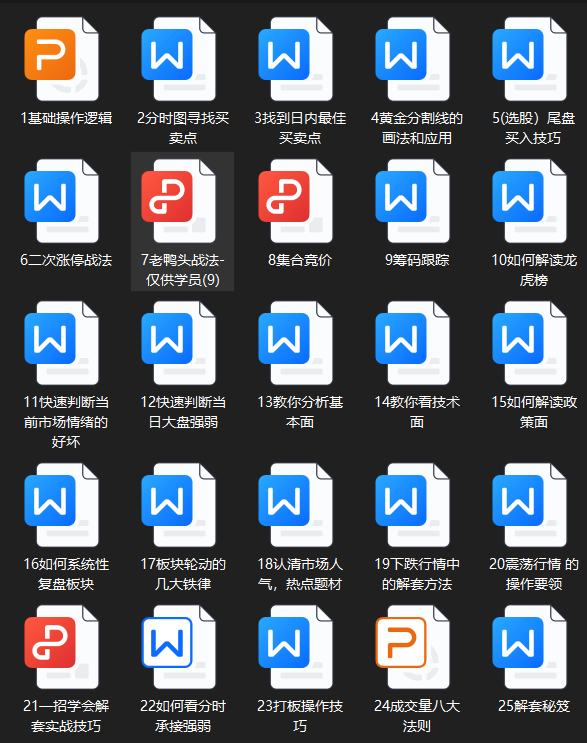Click the label 16如何系统性复盘板块
This screenshot has height=743, width=587.
tap(66, 574)
